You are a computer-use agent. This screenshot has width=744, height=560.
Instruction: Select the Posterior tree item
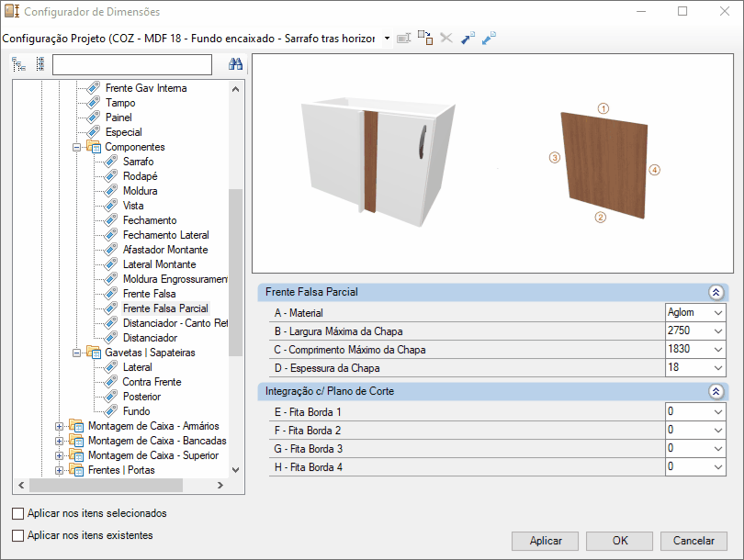tap(141, 397)
